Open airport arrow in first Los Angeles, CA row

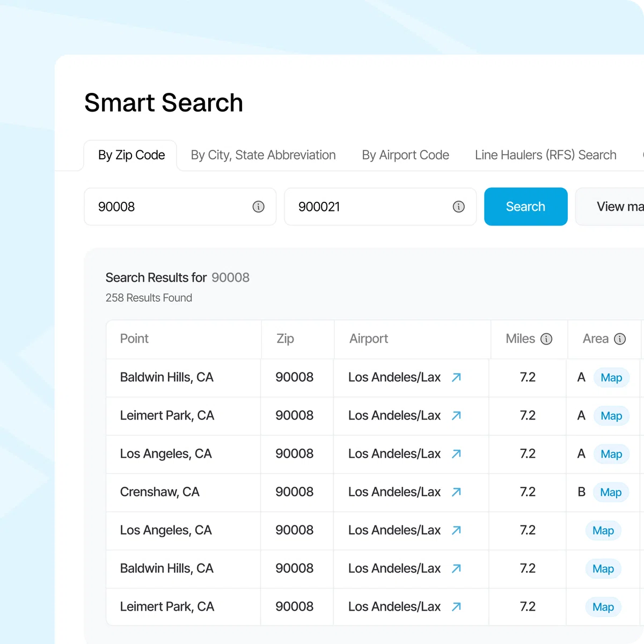(x=456, y=453)
